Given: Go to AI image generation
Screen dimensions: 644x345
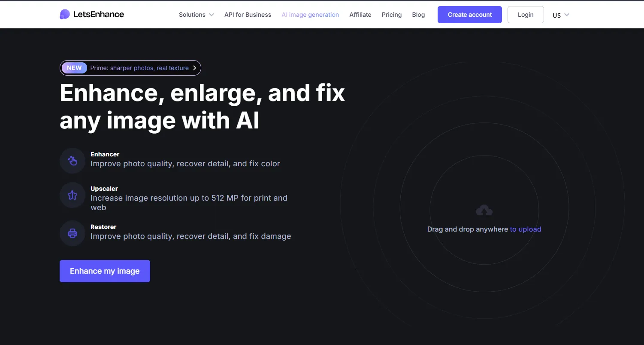Looking at the screenshot, I should click(310, 15).
